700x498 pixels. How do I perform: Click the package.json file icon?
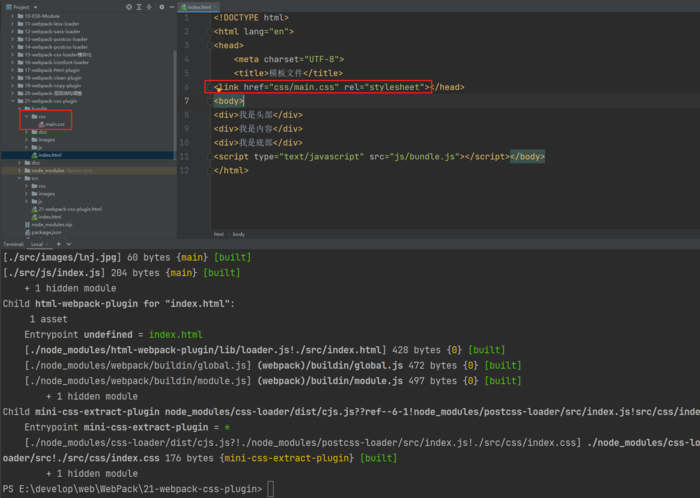click(x=28, y=232)
